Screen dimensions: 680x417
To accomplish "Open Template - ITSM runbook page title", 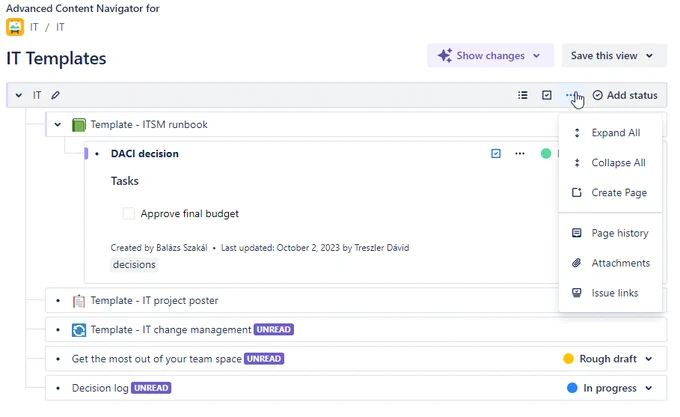I will point(149,124).
